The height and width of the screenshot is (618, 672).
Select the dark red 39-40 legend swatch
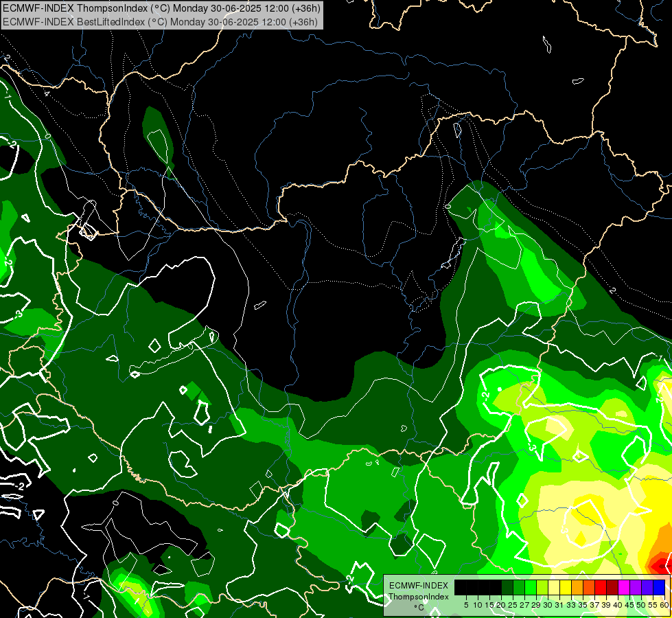pos(612,587)
